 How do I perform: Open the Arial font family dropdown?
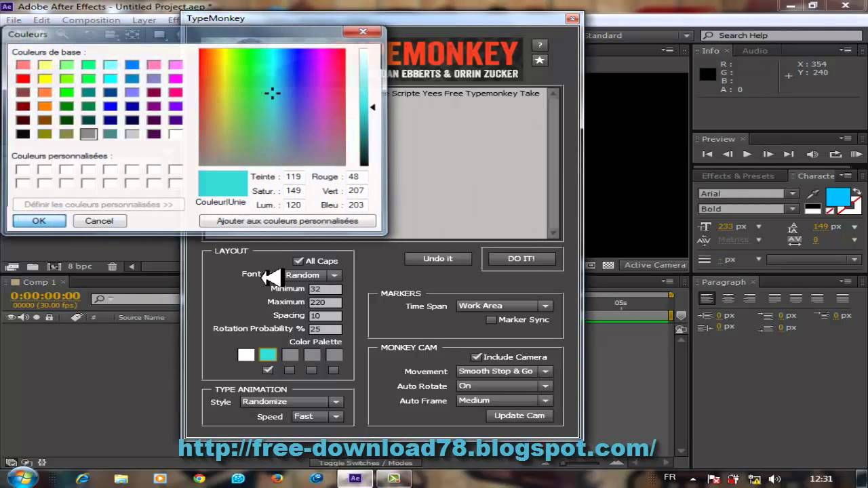748,194
